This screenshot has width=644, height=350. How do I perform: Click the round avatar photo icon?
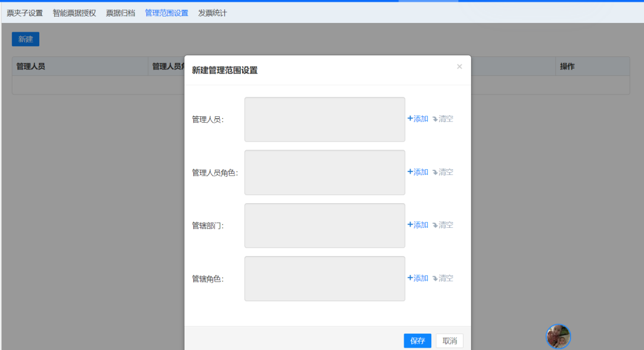(x=558, y=336)
